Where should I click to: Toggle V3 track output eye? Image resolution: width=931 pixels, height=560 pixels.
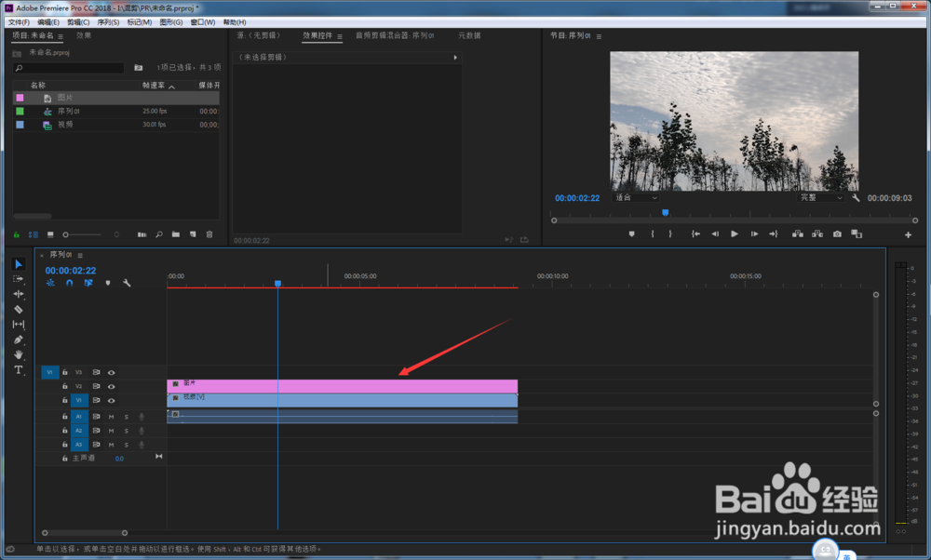[111, 372]
